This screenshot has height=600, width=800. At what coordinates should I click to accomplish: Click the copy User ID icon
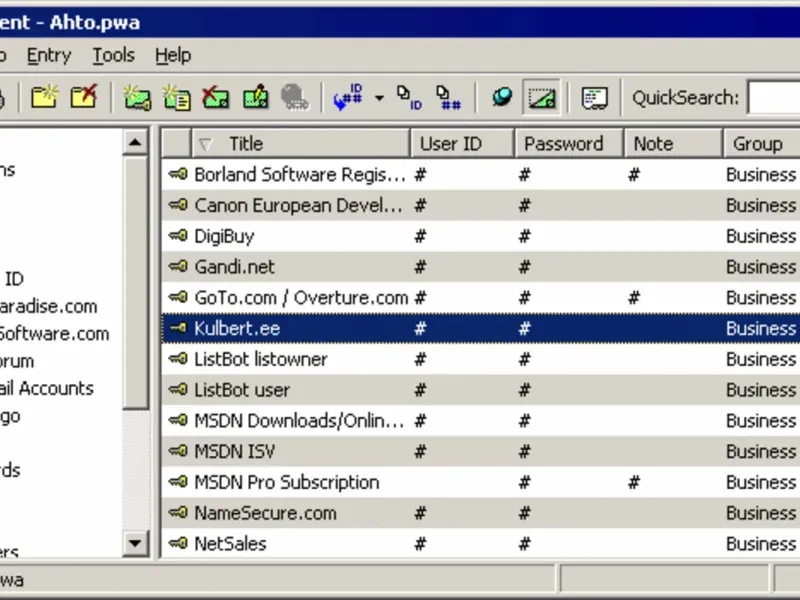click(x=409, y=97)
